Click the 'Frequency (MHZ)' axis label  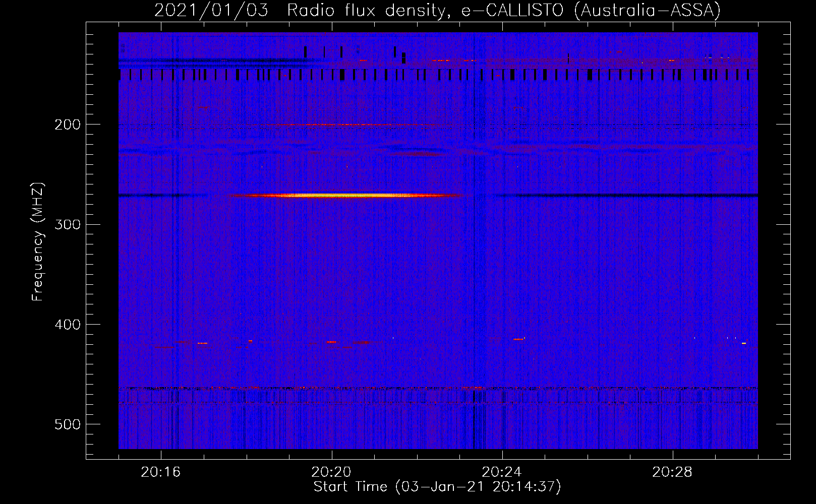coord(38,242)
